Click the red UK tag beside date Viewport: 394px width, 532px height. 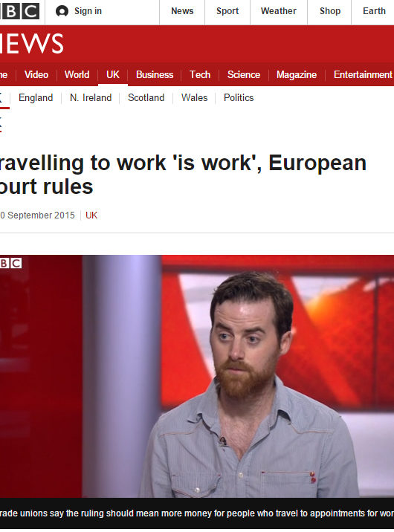click(91, 215)
